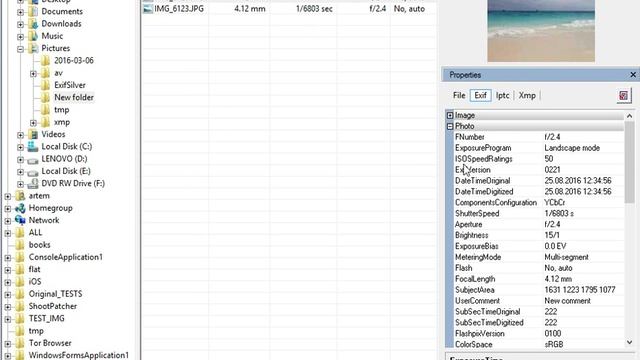
Task: Click Local Disk (E:) drive icon
Action: coord(33,172)
